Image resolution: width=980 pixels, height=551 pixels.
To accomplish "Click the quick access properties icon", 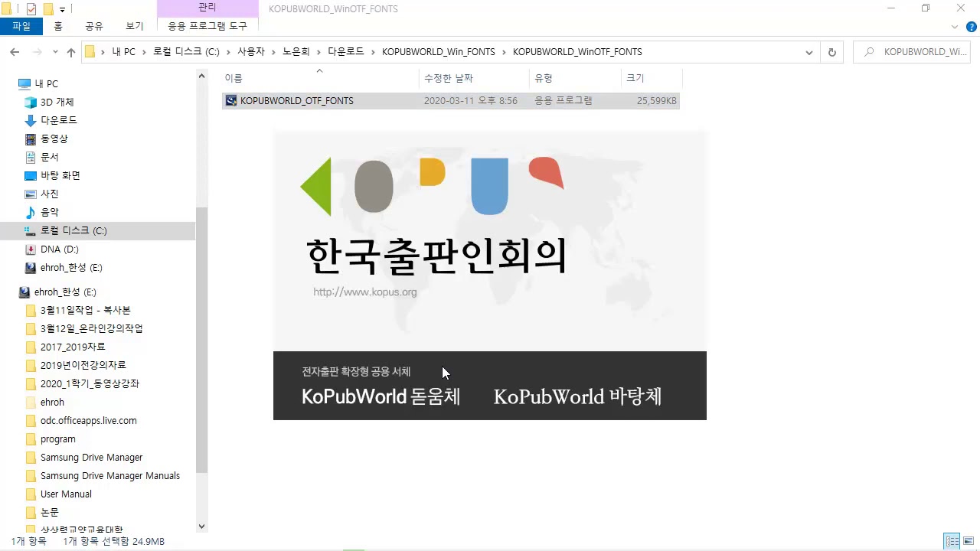I will [31, 9].
